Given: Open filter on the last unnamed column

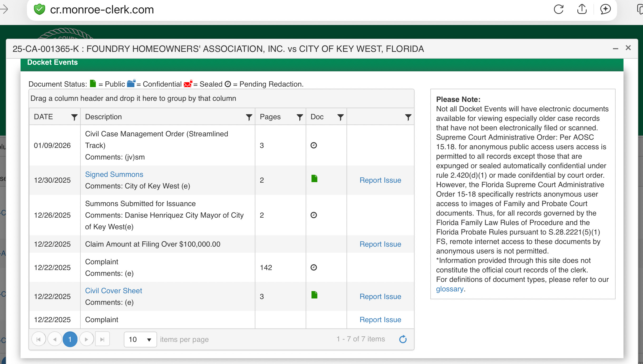Looking at the screenshot, I should pos(408,117).
